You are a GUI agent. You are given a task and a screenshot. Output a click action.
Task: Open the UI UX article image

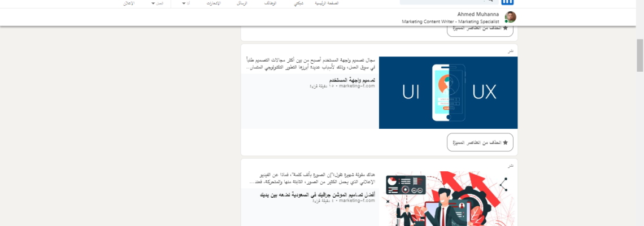click(448, 93)
